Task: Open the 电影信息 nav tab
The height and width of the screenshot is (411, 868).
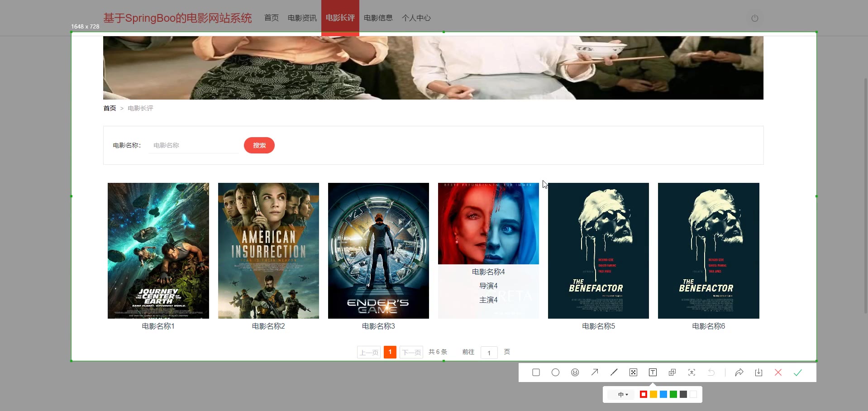Action: click(x=378, y=18)
